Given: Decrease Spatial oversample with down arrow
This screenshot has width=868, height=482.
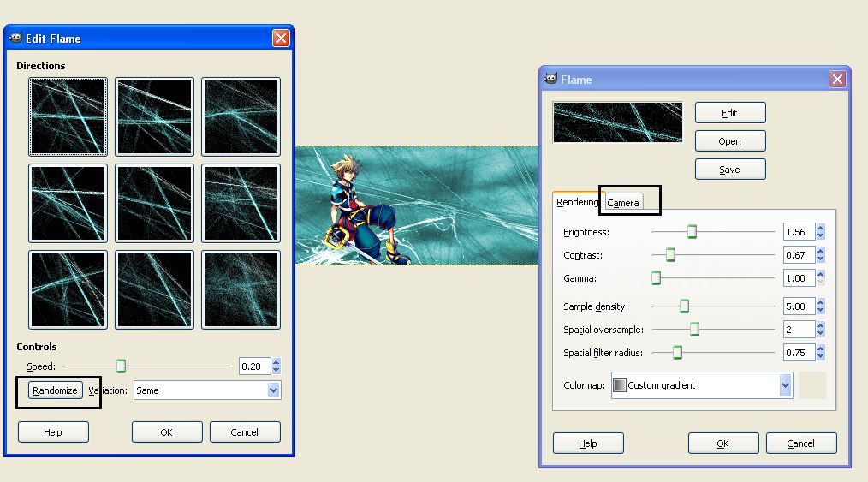Looking at the screenshot, I should (x=821, y=334).
